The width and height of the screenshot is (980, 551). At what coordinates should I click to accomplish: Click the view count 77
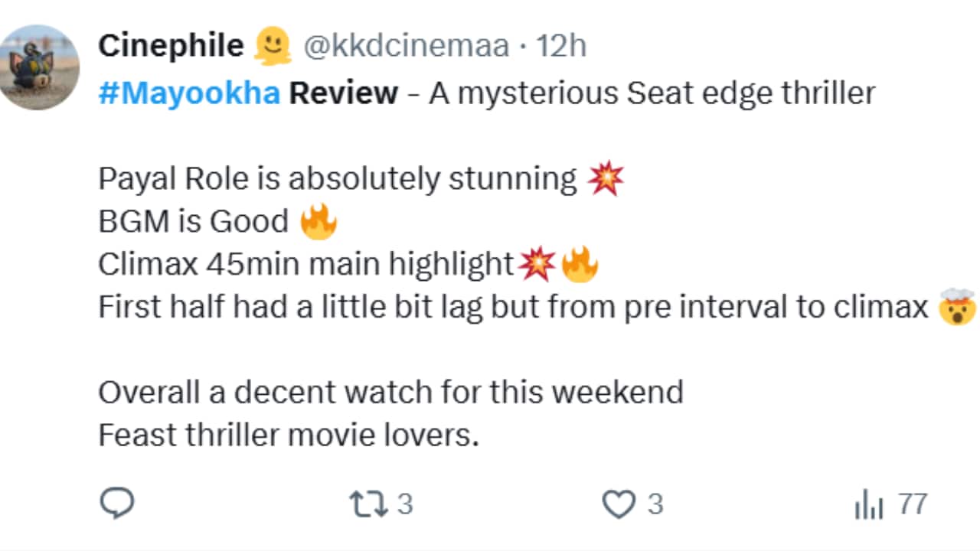(913, 504)
